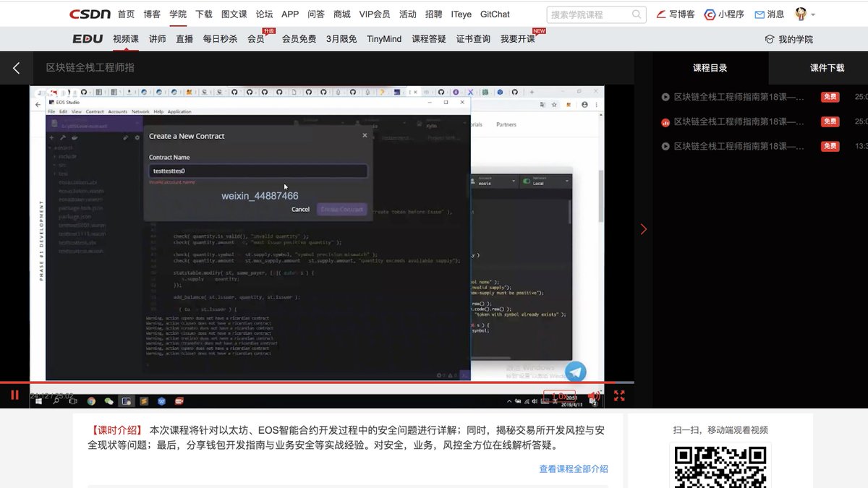The width and height of the screenshot is (868, 488).
Task: Pause the video with the pause button
Action: (14, 396)
